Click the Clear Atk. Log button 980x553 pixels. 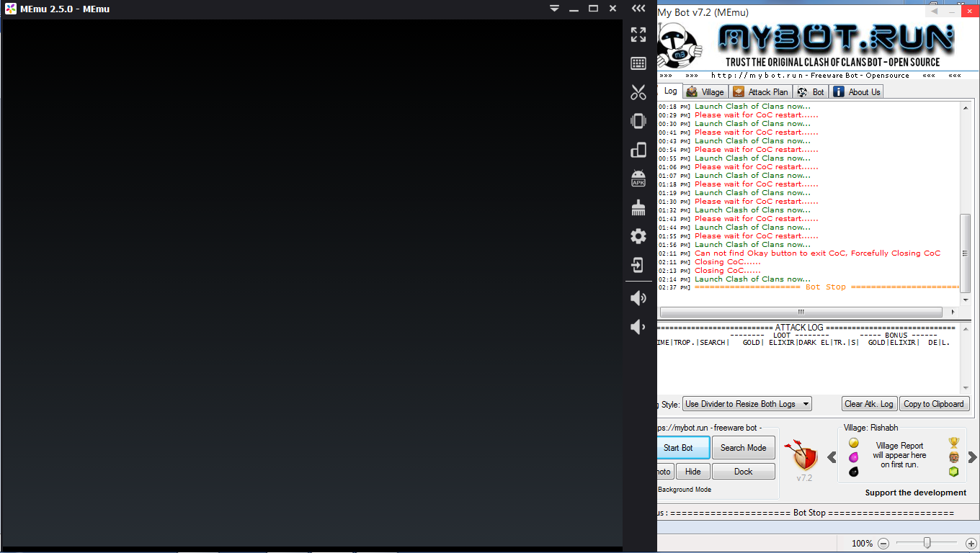click(x=868, y=404)
